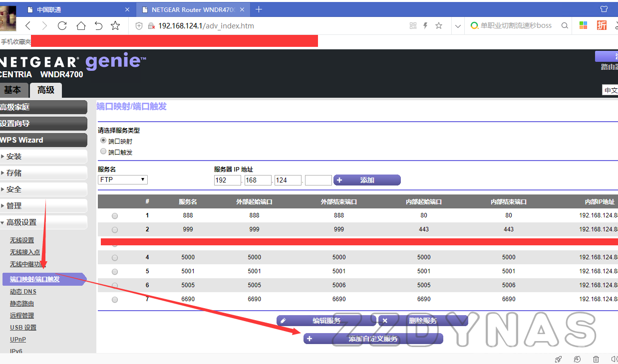Click the shield security icon in address bar
Image resolution: width=618 pixels, height=364 pixels.
coord(139,26)
